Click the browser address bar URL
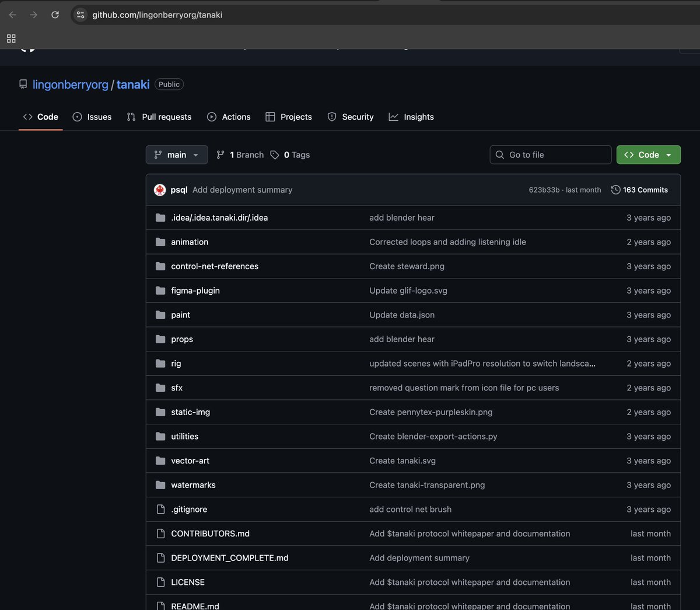 (x=157, y=15)
